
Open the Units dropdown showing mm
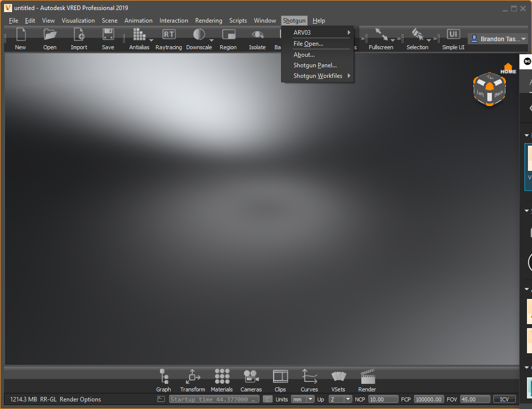tap(302, 399)
